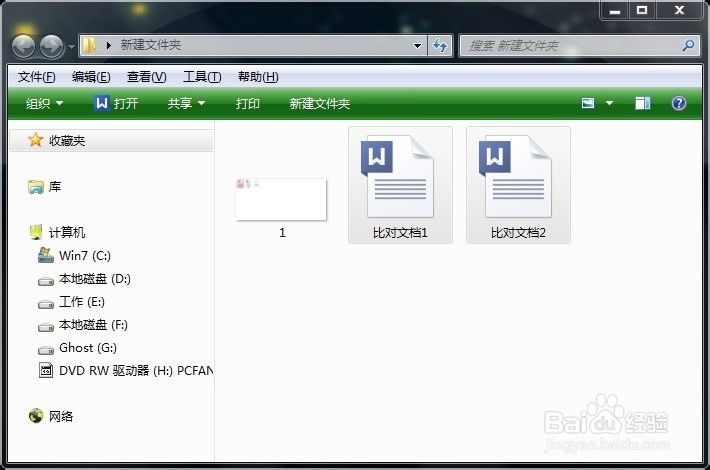Maximize the explorer window
The image size is (710, 470).
pos(642,10)
